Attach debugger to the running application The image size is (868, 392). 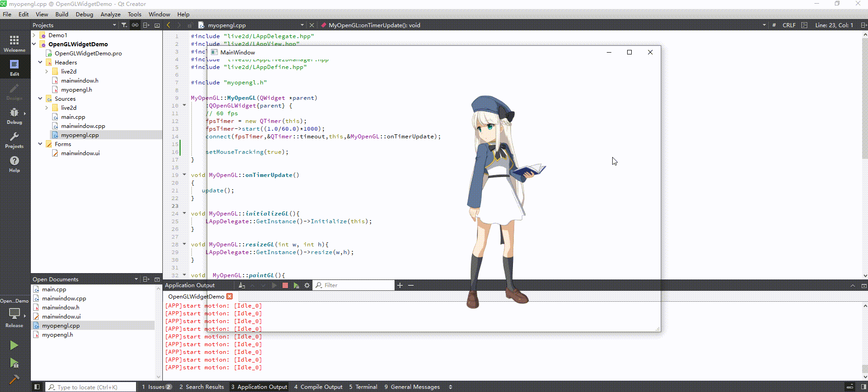point(296,285)
